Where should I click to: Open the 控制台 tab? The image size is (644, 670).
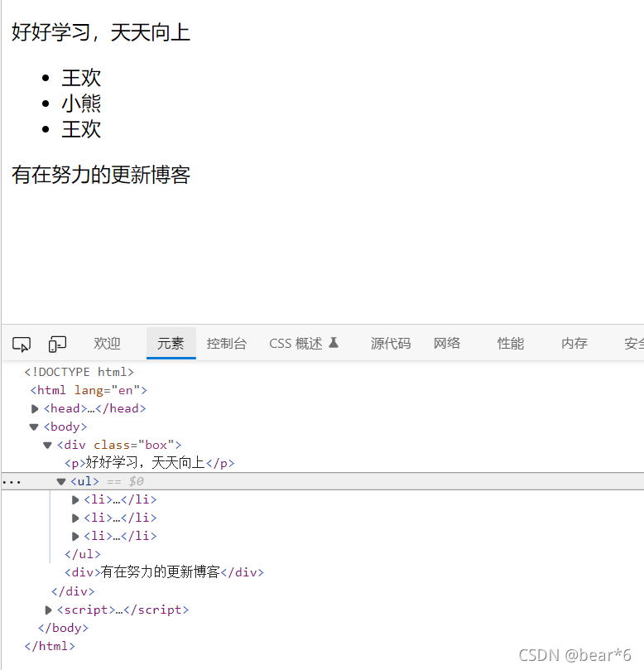coord(227,344)
